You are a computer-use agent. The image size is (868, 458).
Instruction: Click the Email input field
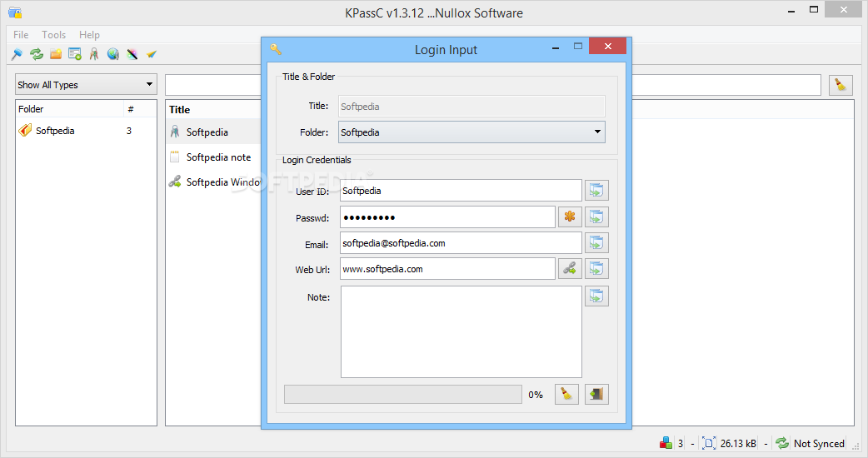(x=461, y=243)
